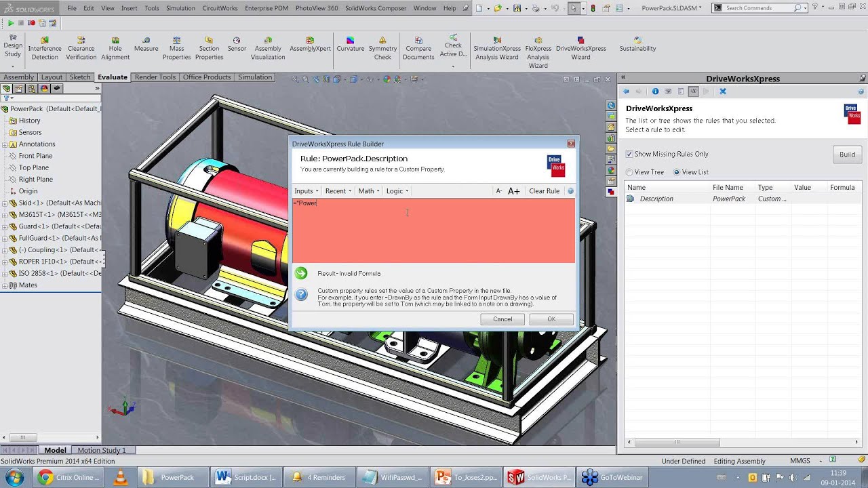Decrease font size with A- in Rule Builder

pyautogui.click(x=499, y=191)
